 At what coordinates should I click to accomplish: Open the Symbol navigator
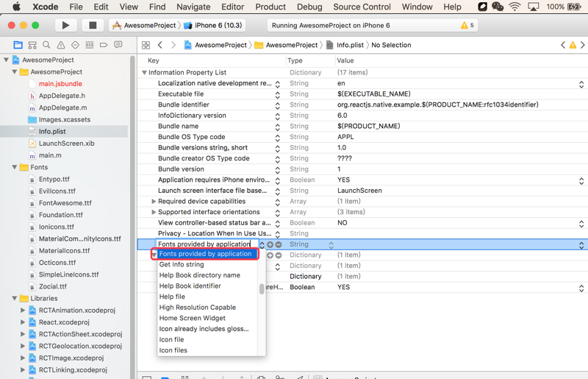point(32,45)
